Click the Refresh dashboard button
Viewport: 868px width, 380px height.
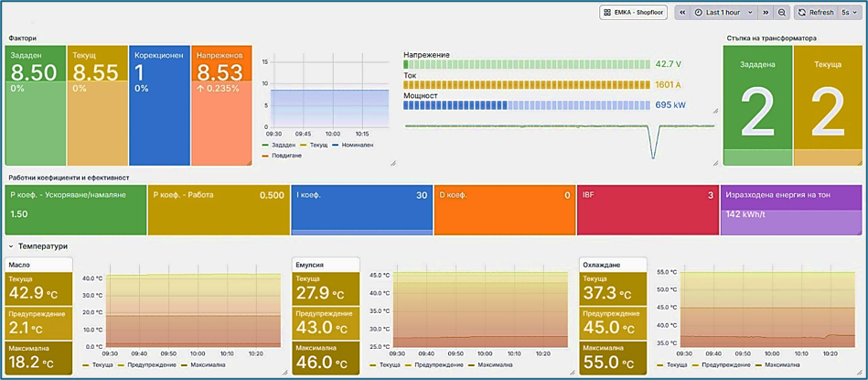click(816, 12)
